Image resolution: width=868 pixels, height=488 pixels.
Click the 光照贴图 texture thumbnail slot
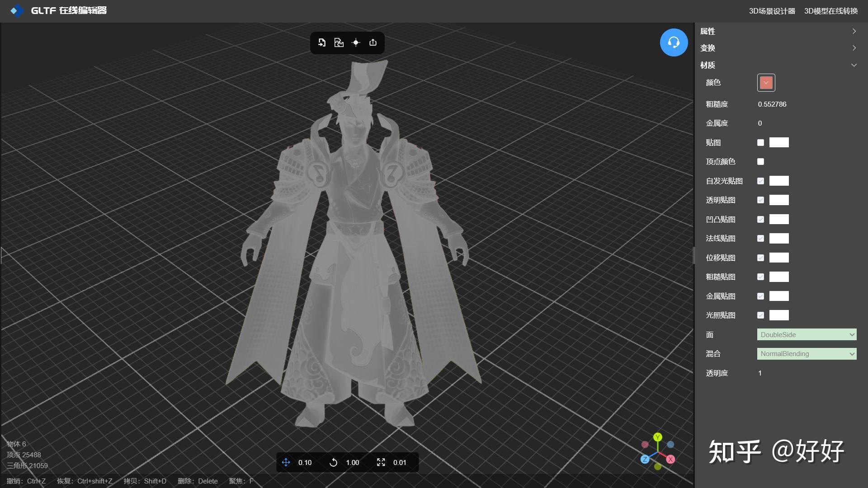(x=779, y=315)
